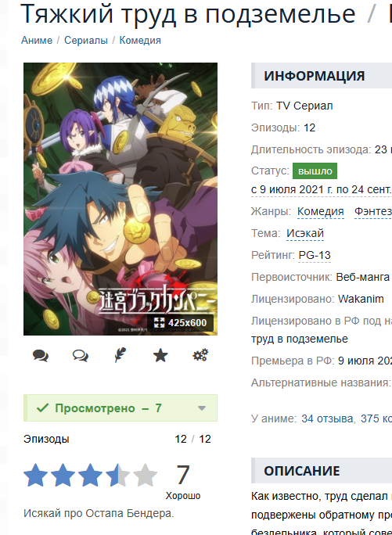Open settings via the gears icon

tap(200, 355)
